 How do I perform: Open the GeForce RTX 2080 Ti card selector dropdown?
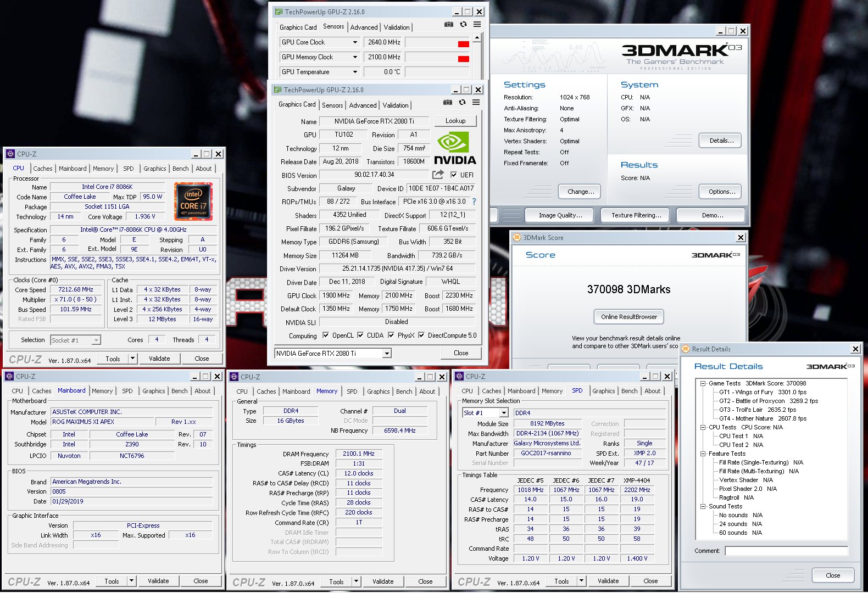point(387,353)
